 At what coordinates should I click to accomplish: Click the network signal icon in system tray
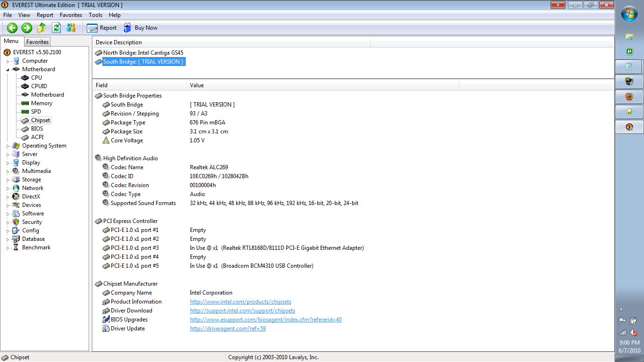(622, 332)
